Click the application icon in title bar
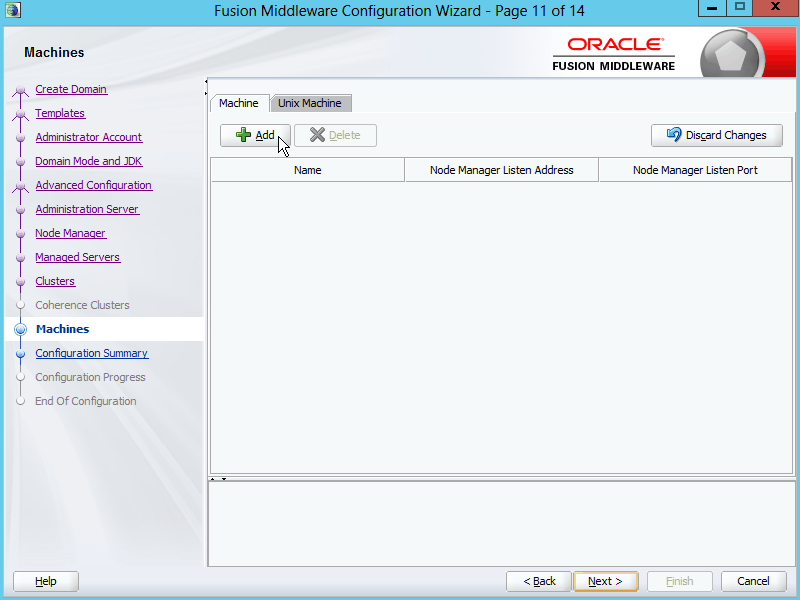The width and height of the screenshot is (800, 600). click(13, 10)
